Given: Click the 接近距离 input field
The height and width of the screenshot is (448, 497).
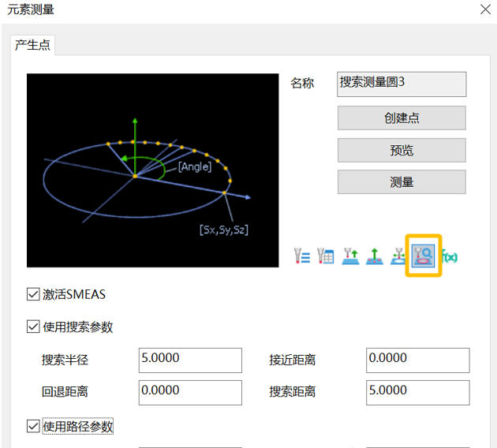Looking at the screenshot, I should (417, 360).
